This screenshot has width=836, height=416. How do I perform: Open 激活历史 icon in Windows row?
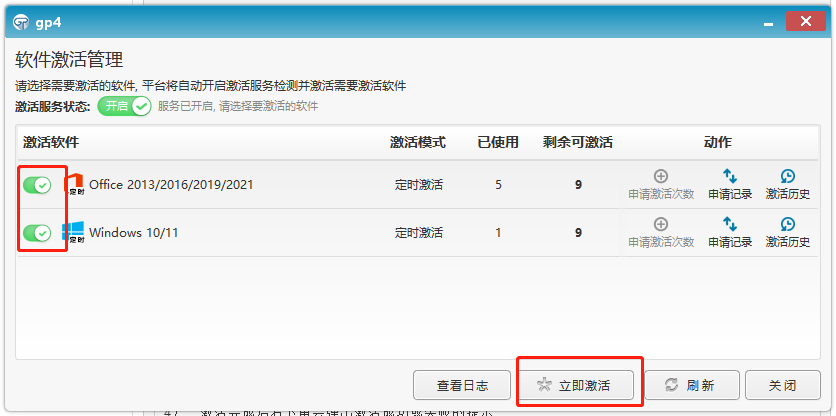click(x=787, y=225)
